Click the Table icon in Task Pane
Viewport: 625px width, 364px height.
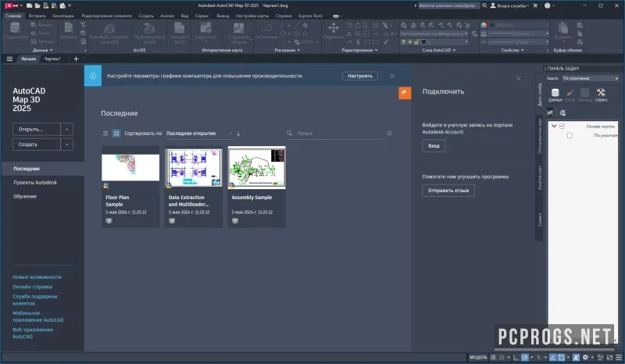[584, 93]
